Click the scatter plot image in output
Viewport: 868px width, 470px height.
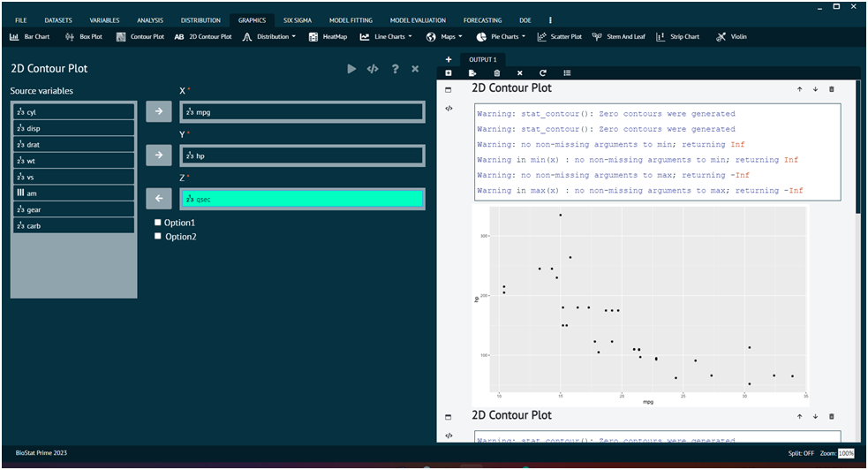click(x=640, y=305)
